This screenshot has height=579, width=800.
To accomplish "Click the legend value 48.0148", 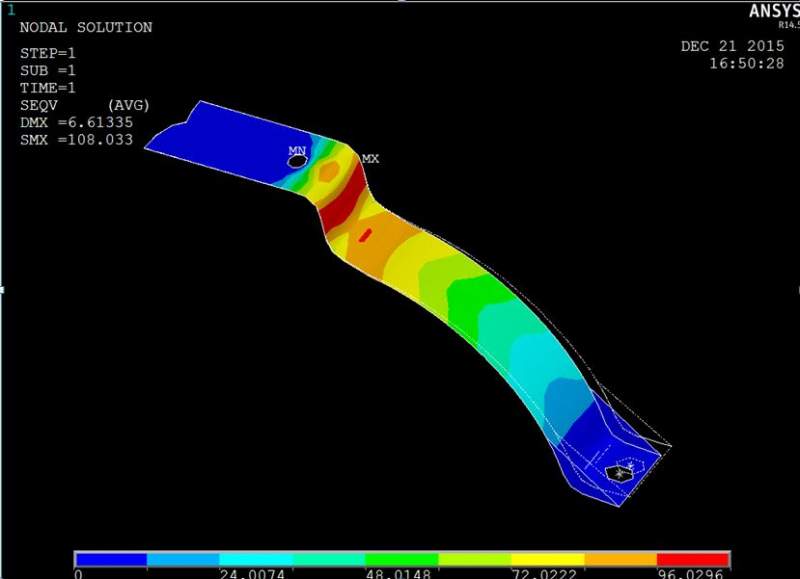I will (x=398, y=574).
